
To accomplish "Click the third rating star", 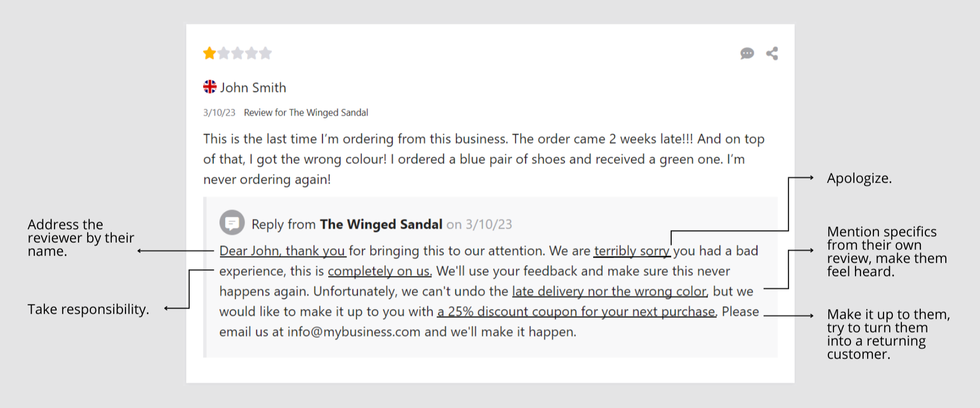I will click(x=237, y=53).
